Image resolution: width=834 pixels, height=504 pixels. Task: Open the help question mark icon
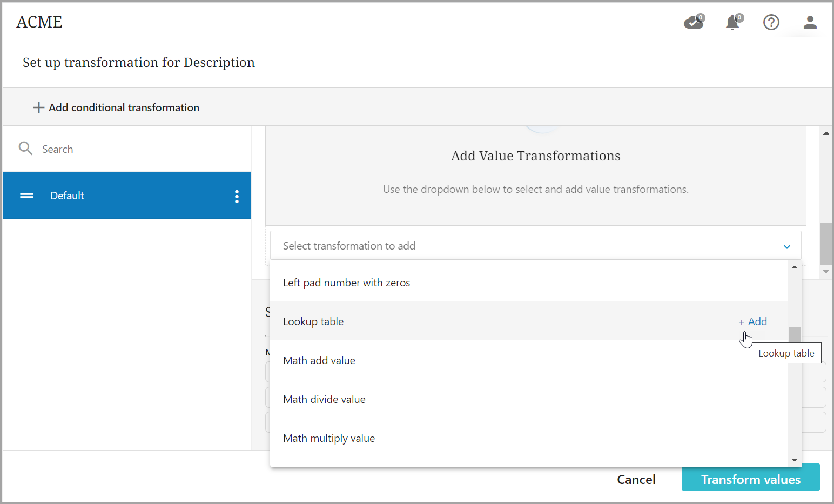tap(771, 22)
